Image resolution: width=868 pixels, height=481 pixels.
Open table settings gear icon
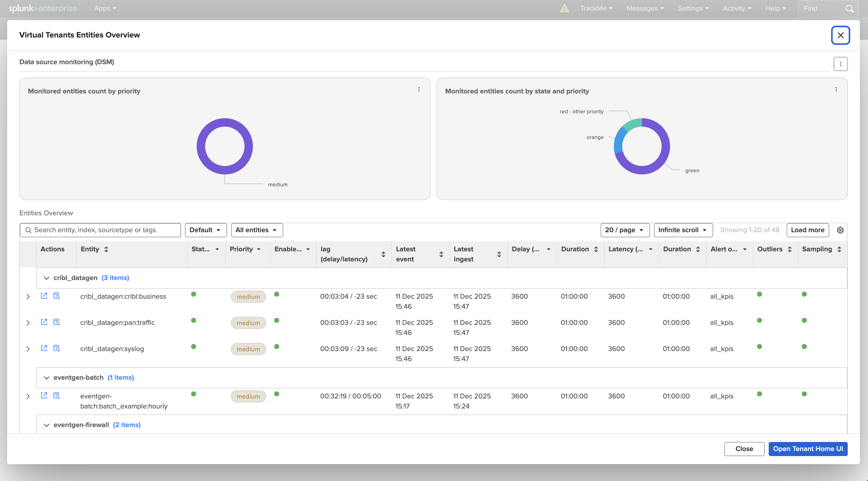(840, 230)
